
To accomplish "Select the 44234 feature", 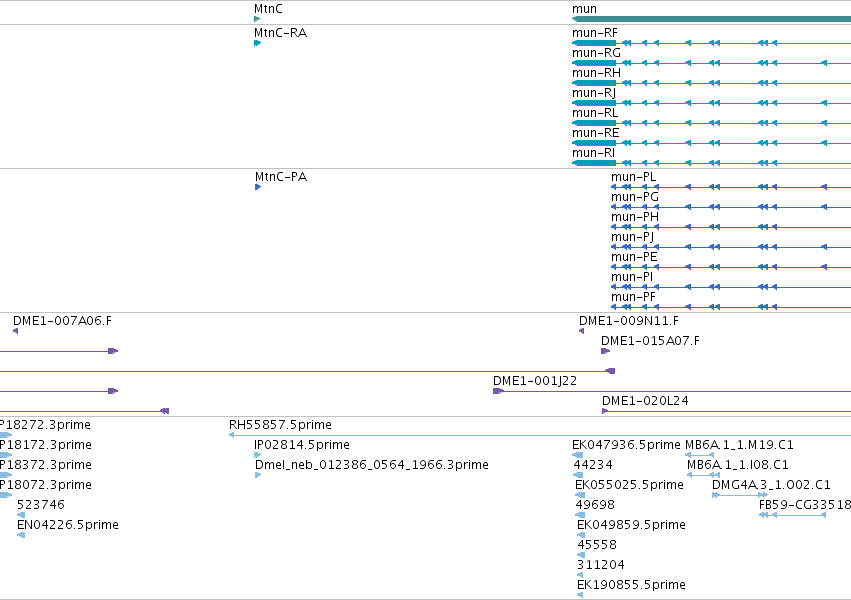I will (x=578, y=475).
